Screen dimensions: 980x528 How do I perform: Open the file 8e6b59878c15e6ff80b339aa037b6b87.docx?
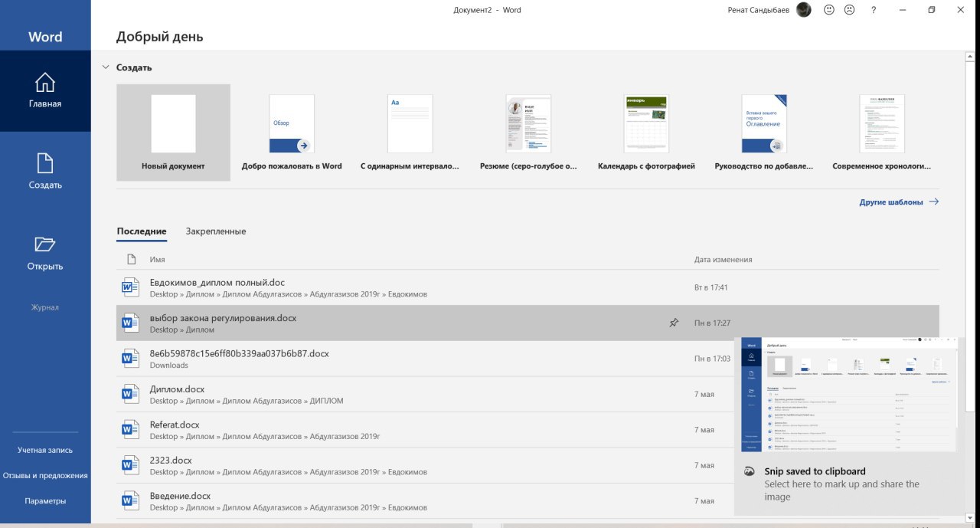click(x=528, y=358)
